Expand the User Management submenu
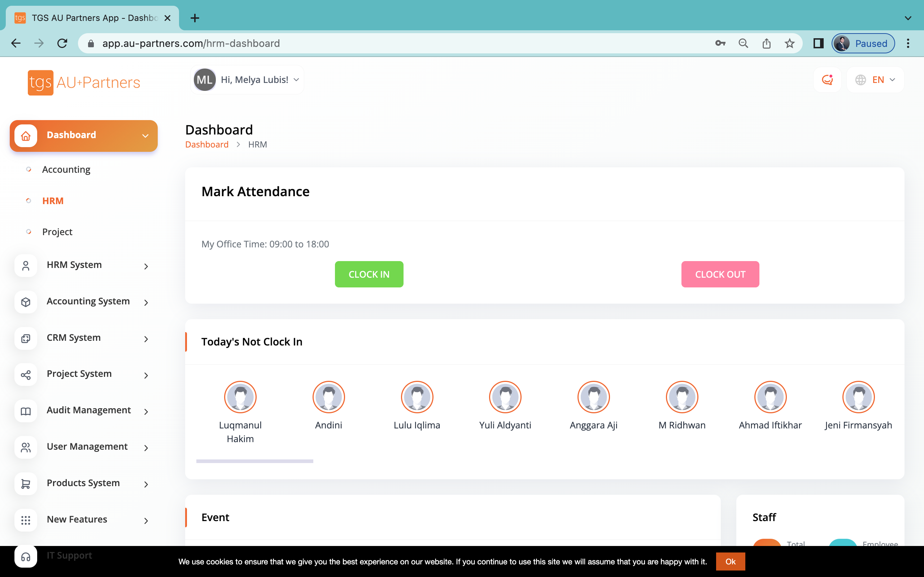This screenshot has height=577, width=924. [x=146, y=448]
